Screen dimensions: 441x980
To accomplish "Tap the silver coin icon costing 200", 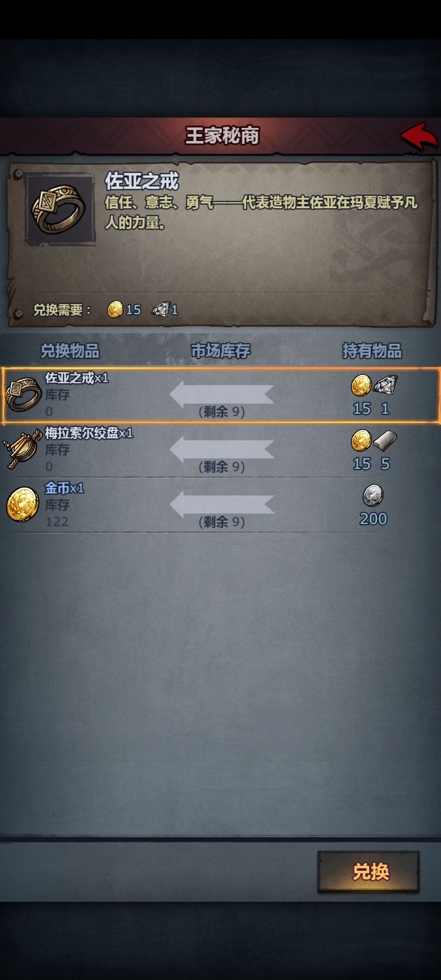I will (x=373, y=495).
